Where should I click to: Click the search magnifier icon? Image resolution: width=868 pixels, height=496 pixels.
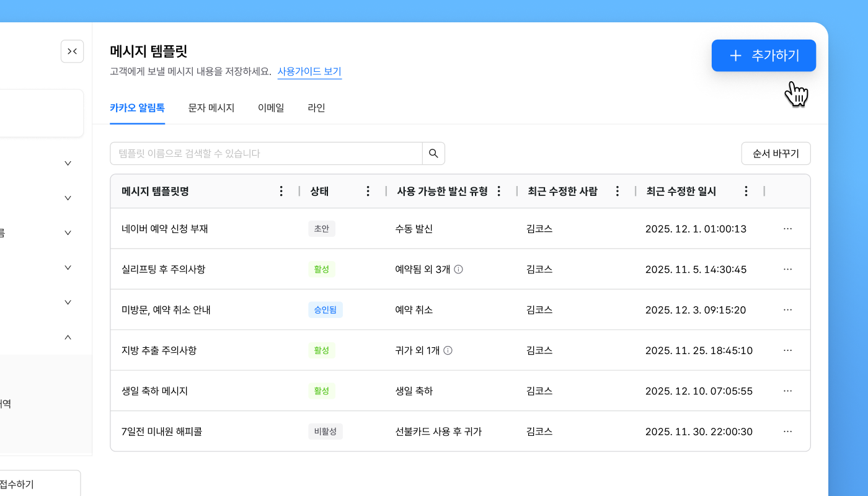(433, 153)
